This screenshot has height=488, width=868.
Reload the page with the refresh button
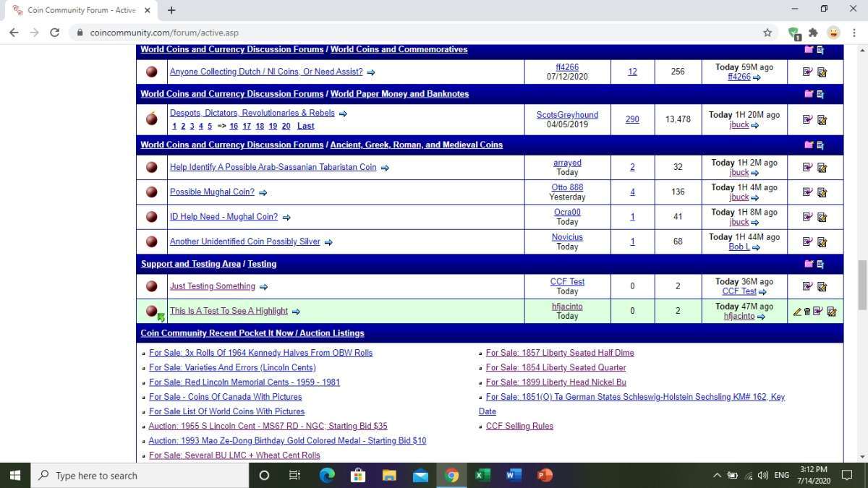(54, 33)
